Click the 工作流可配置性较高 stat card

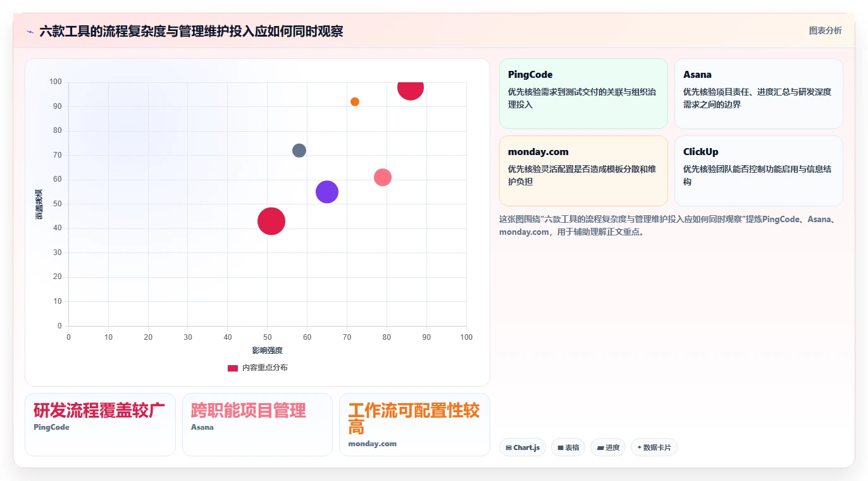point(414,425)
